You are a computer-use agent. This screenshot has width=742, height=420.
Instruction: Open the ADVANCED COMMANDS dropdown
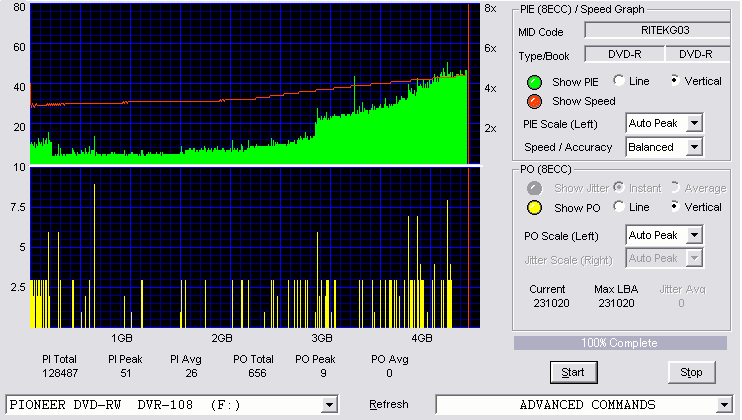coord(724,405)
